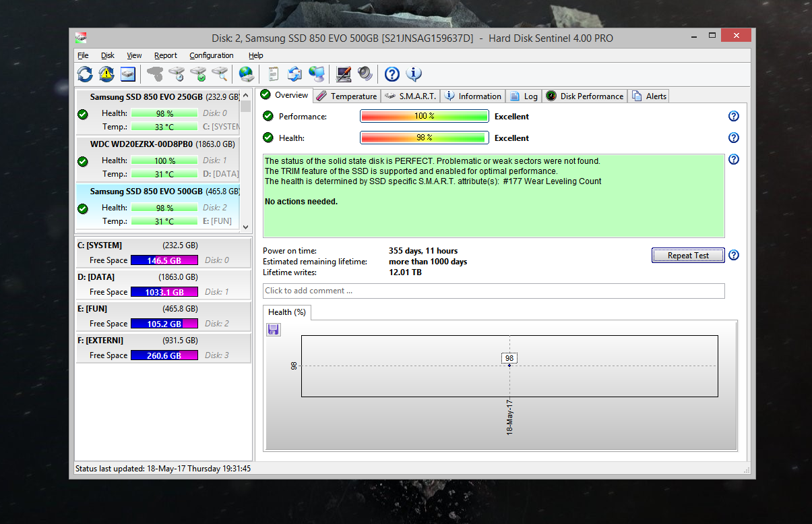The width and height of the screenshot is (812, 524).
Task: Click the 98 data point on graph
Action: [x=509, y=366]
